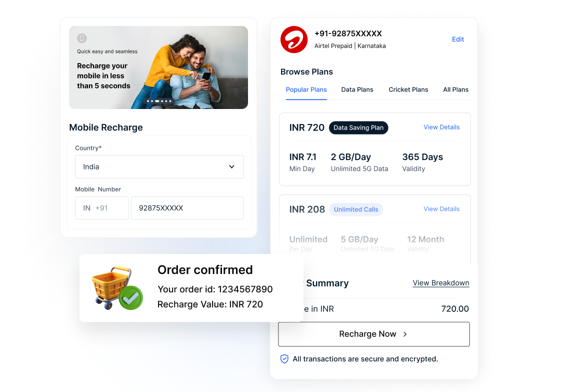Expand the Country dropdown chevron
The width and height of the screenshot is (562, 392).
[x=232, y=166]
